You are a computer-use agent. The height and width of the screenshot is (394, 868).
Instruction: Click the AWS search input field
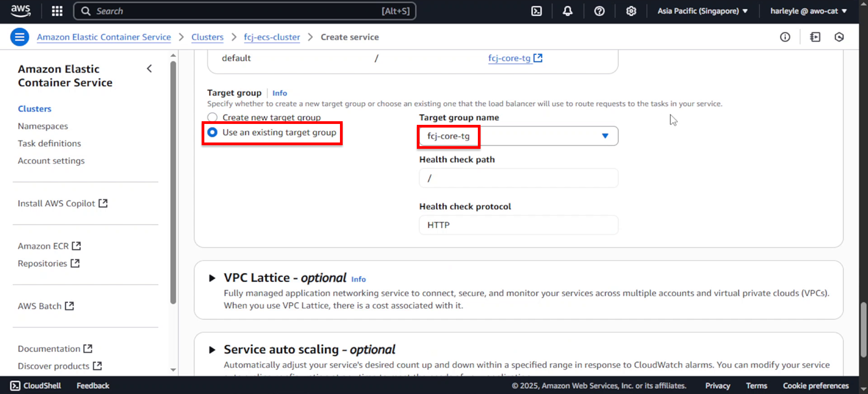point(245,11)
